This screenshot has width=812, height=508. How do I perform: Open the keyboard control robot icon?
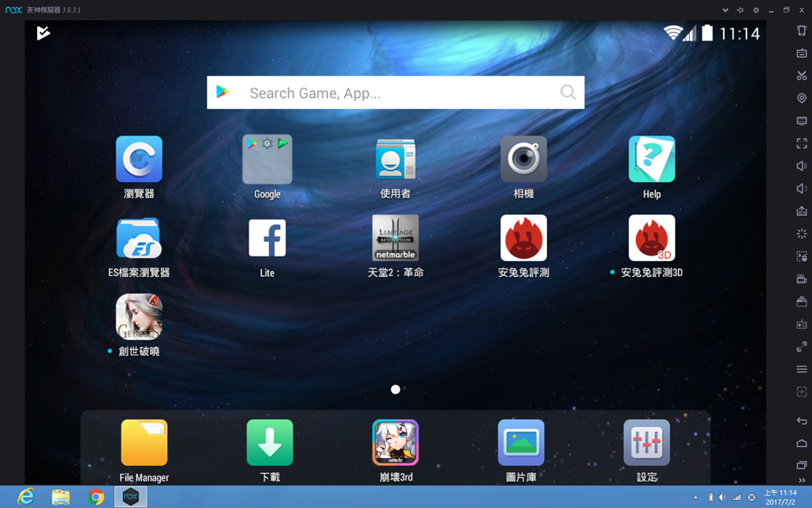[x=802, y=53]
